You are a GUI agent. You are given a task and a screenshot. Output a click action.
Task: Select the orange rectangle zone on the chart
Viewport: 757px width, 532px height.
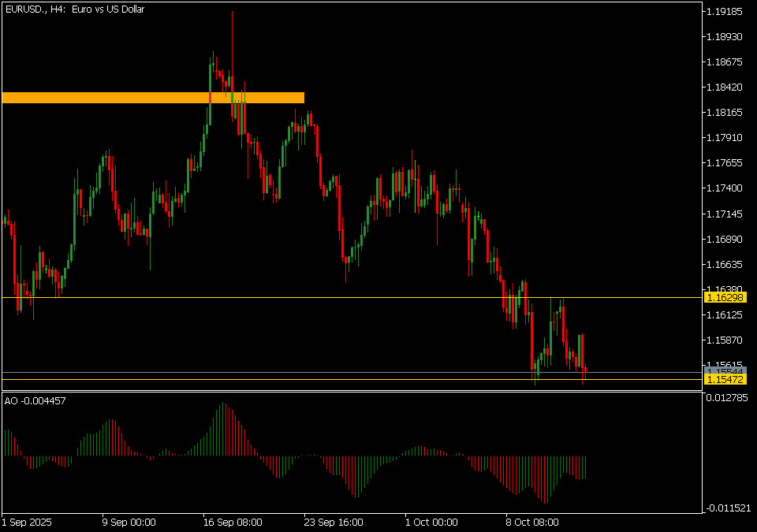(153, 98)
